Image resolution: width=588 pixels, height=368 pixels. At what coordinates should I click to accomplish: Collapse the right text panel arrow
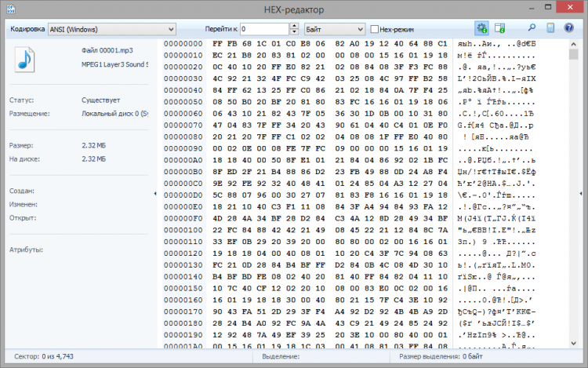point(580,194)
